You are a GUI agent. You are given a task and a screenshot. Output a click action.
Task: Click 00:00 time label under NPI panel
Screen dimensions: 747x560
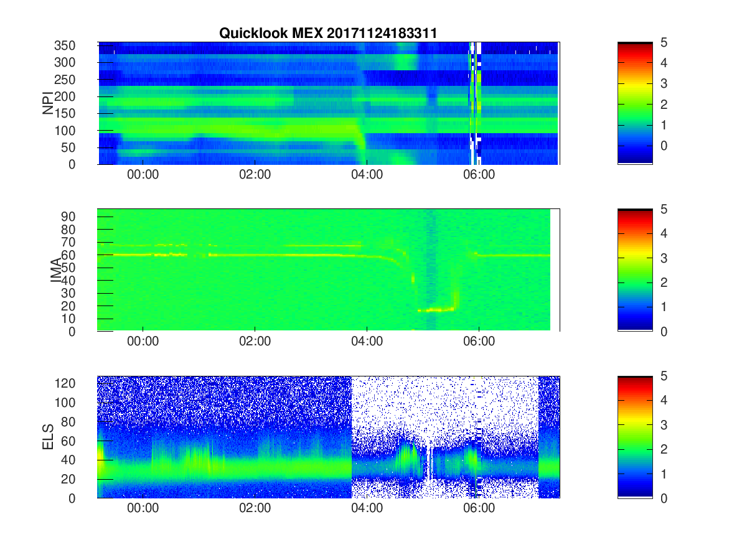tap(143, 175)
